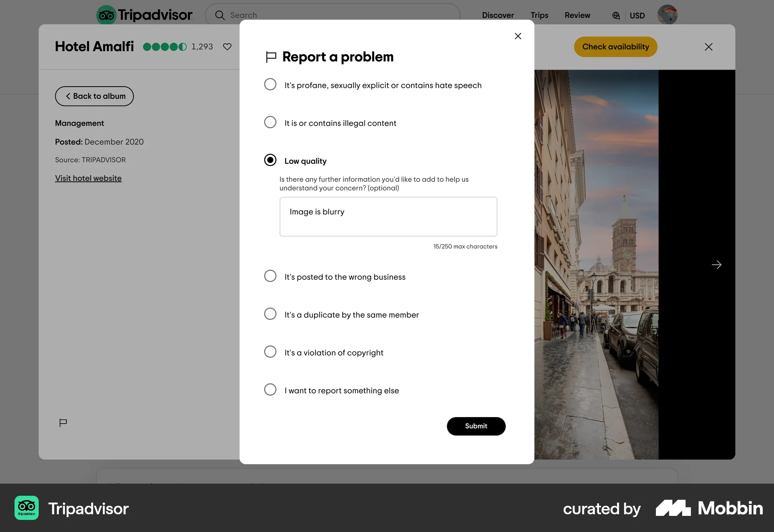Click the further information text box

[x=388, y=216]
